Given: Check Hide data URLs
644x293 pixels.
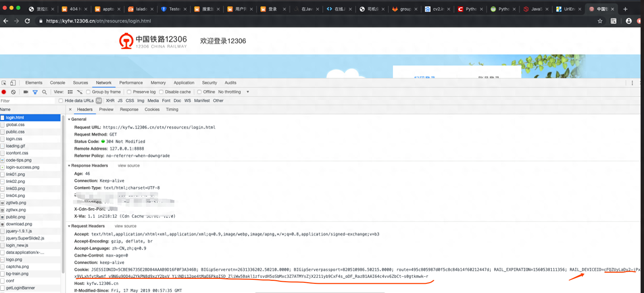Looking at the screenshot, I should 61,101.
